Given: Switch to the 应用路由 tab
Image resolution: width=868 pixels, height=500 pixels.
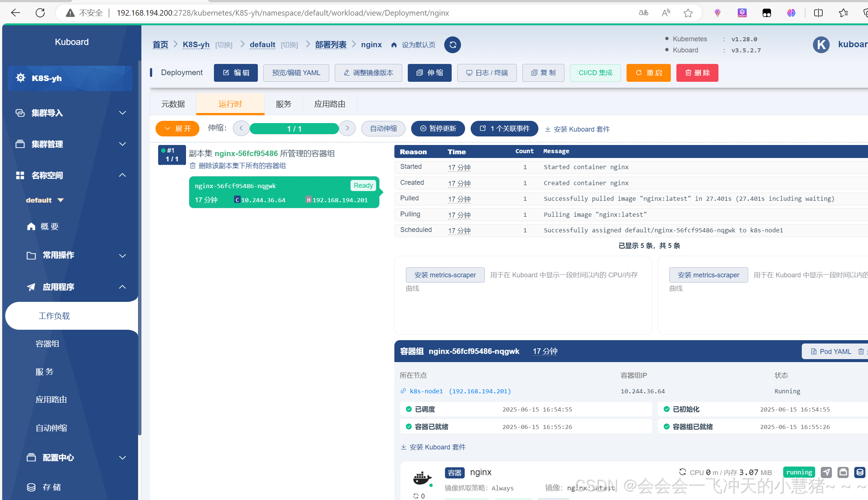Looking at the screenshot, I should [x=330, y=104].
